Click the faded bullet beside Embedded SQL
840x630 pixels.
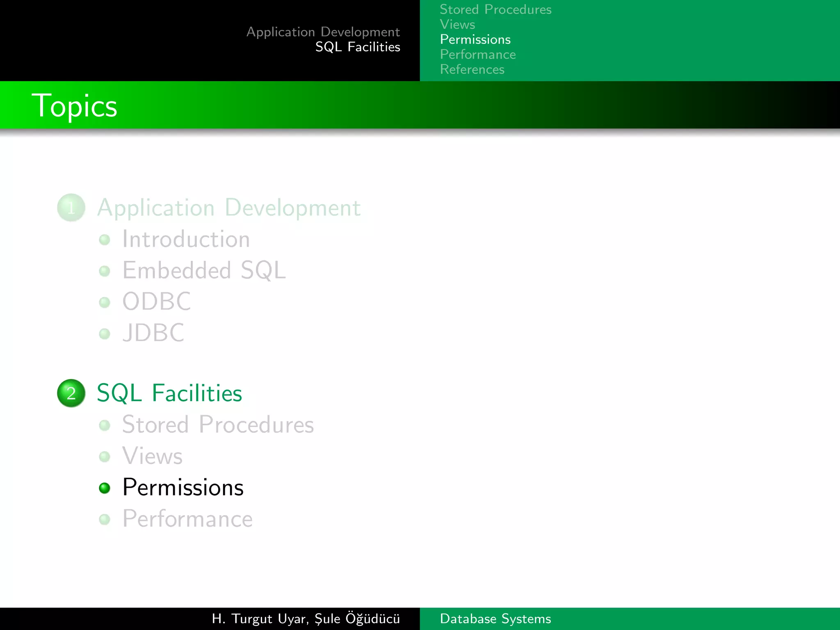click(x=105, y=271)
